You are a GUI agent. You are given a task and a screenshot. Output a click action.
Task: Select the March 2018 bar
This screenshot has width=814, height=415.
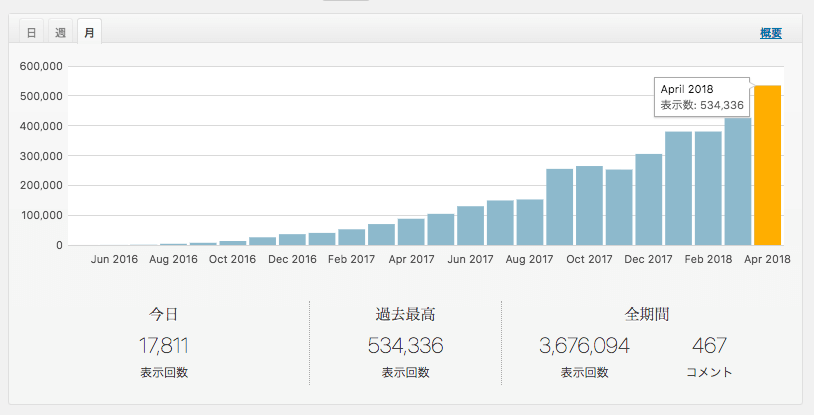pos(738,181)
